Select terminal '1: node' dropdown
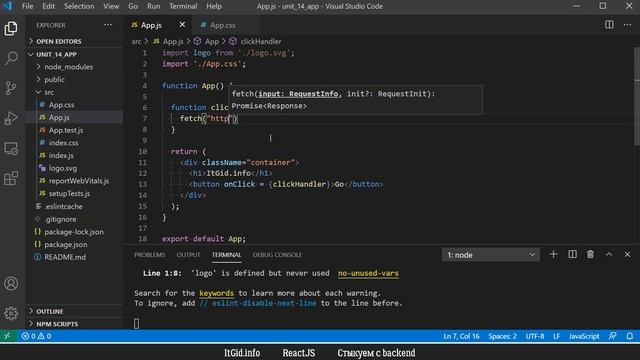The height and width of the screenshot is (360, 640). pos(491,255)
